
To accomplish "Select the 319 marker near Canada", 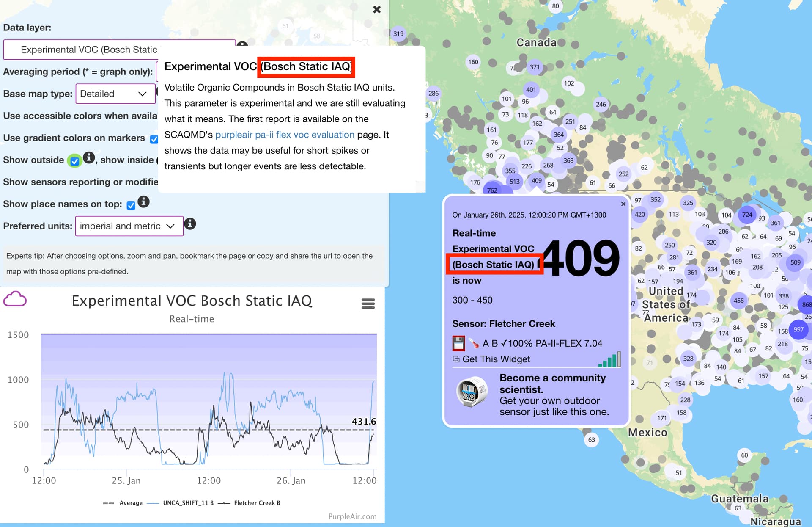I will (398, 34).
